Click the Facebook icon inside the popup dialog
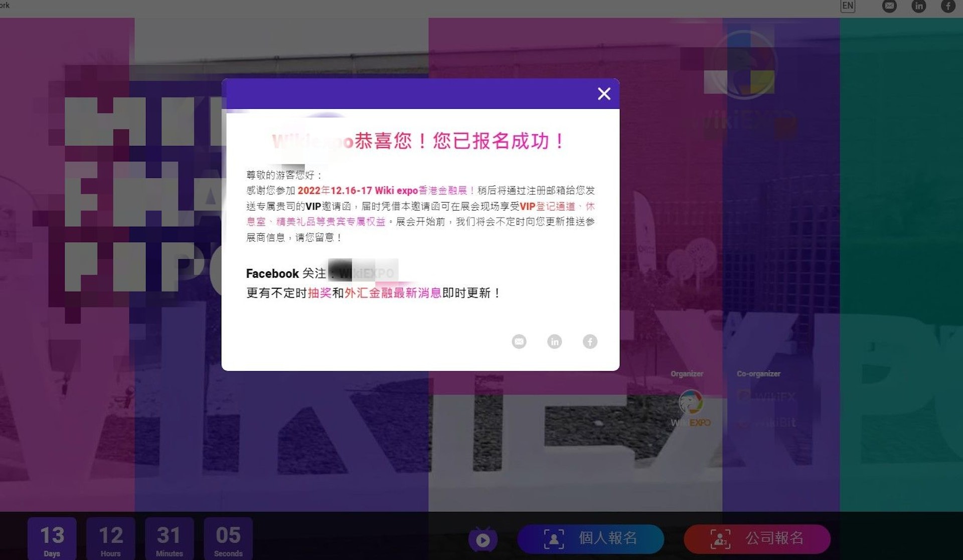The height and width of the screenshot is (560, 963). click(590, 341)
